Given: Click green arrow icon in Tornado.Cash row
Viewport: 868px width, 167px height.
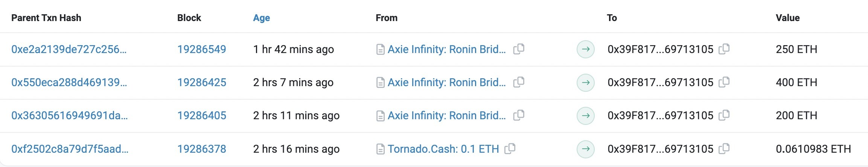Looking at the screenshot, I should [586, 149].
